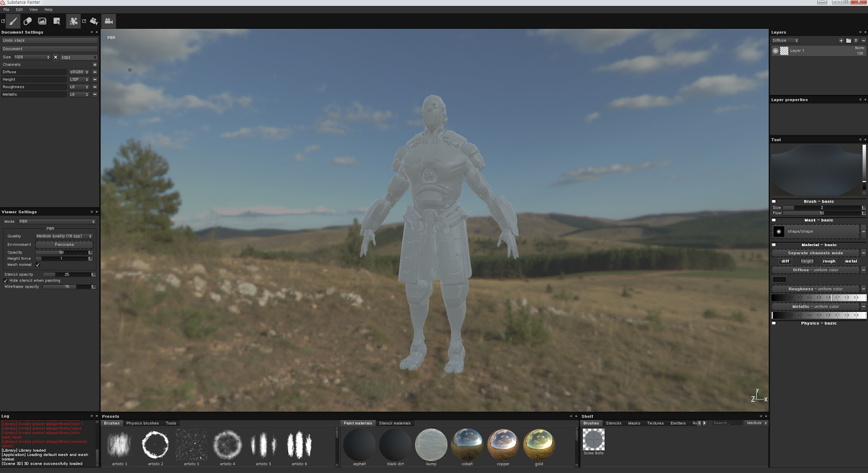Viewport: 868px width, 473px height.
Task: Click the size lock X between dimensions
Action: 55,57
